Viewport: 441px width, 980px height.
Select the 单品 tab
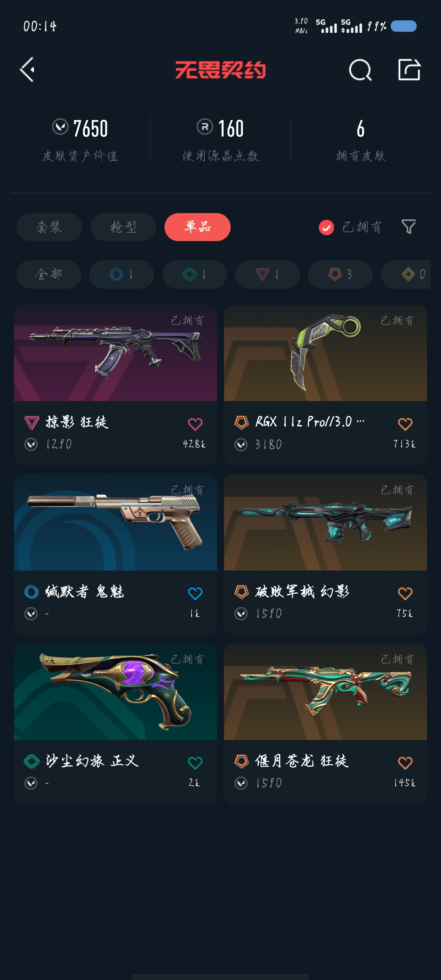197,227
